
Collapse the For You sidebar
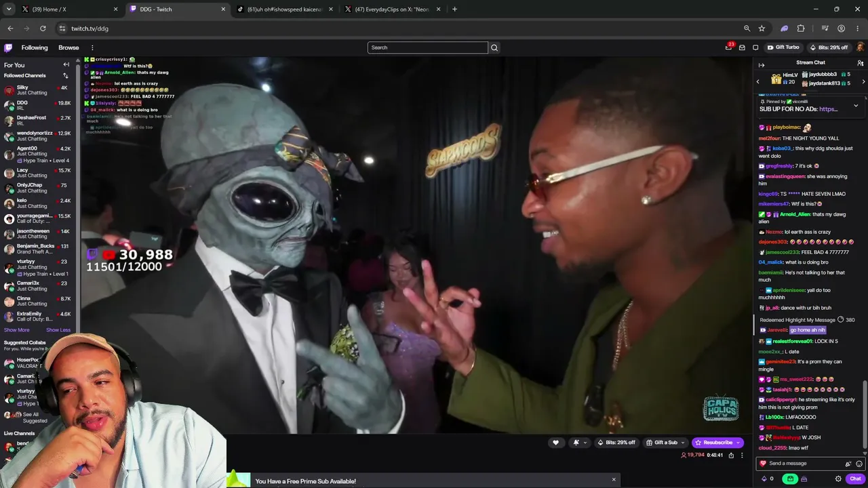tap(66, 65)
